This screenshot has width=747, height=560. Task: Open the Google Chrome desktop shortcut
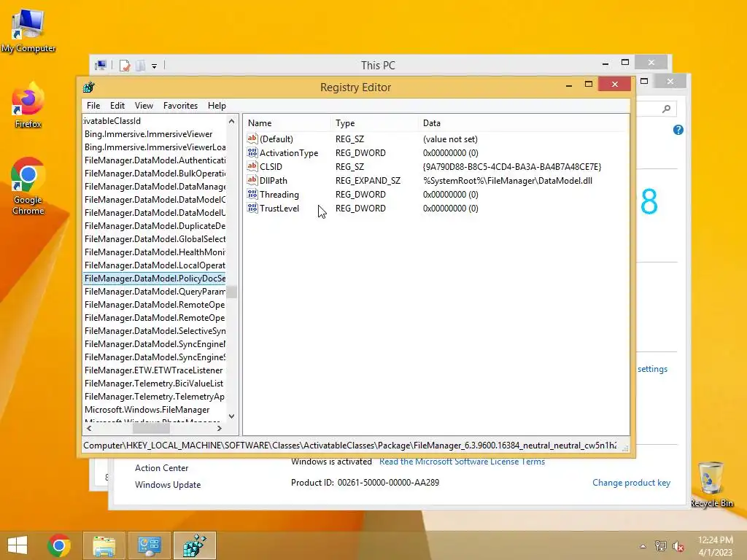click(28, 186)
